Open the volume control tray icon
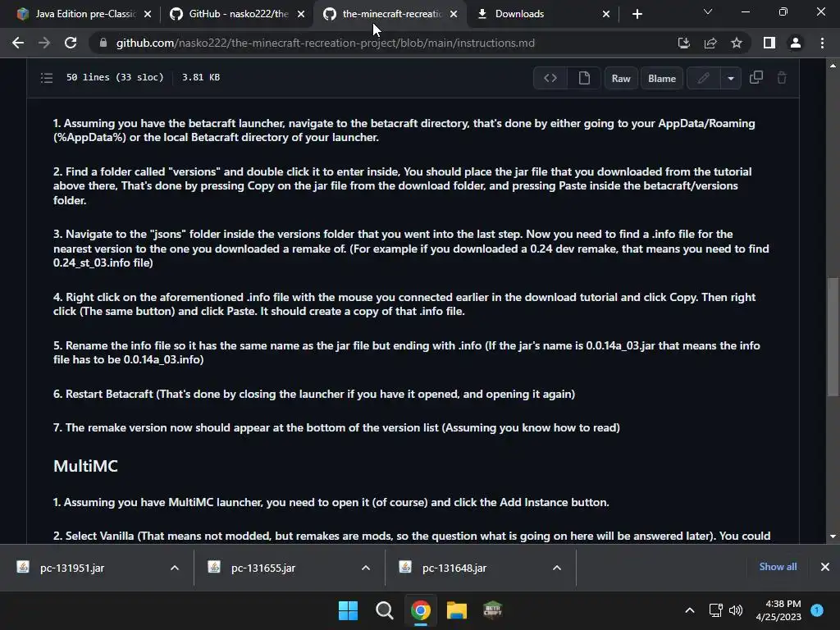 736,610
